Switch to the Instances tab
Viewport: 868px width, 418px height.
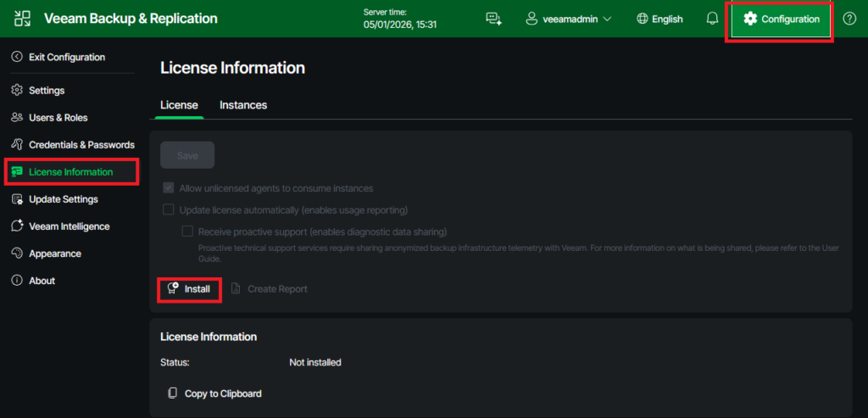(x=243, y=105)
